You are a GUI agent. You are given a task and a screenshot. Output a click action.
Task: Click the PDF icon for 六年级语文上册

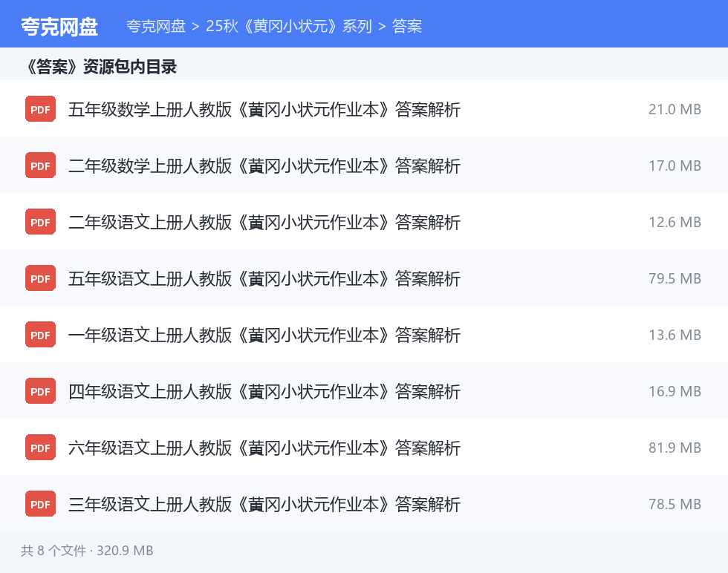point(40,448)
